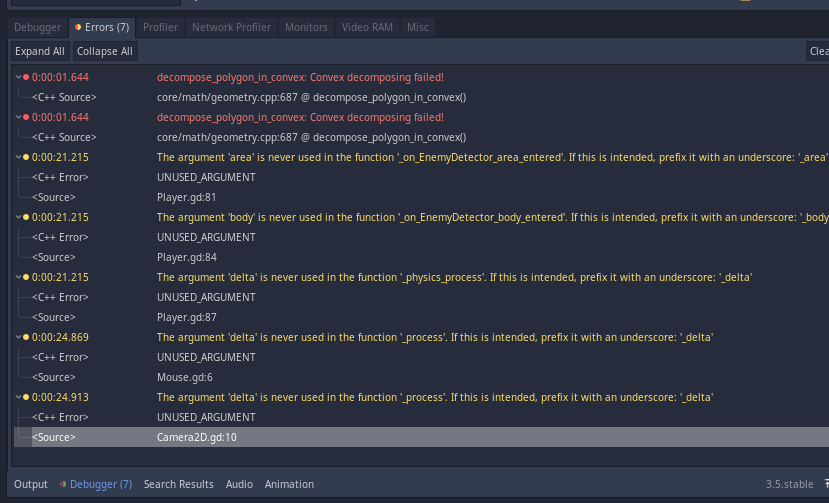
Task: Switch to the Video RAM tab
Action: coord(367,27)
